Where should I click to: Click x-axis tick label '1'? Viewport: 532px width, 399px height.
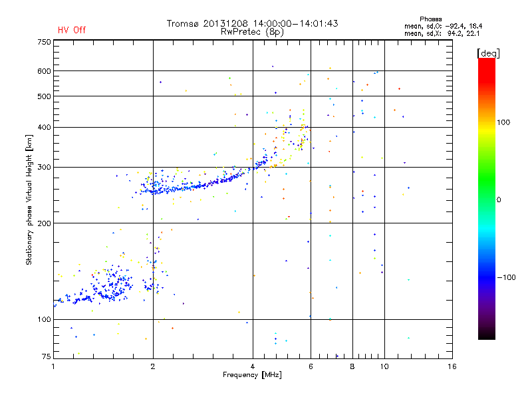(53, 366)
